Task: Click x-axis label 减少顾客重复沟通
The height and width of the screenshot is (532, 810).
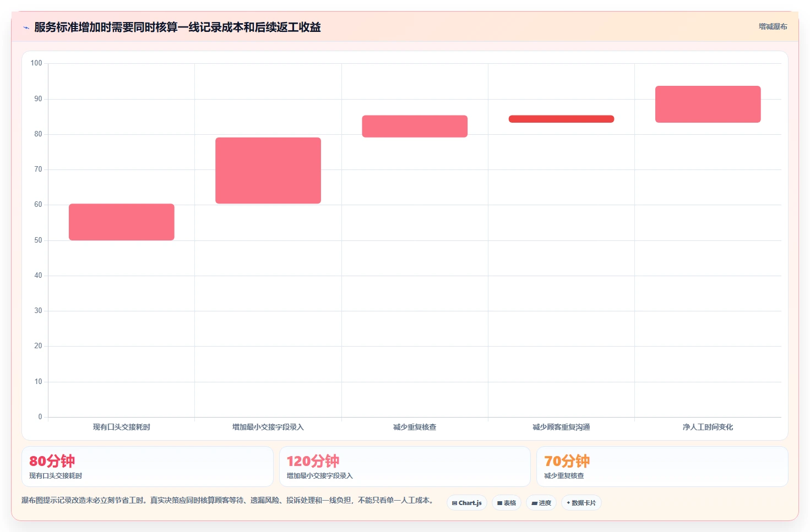Action: [x=561, y=427]
